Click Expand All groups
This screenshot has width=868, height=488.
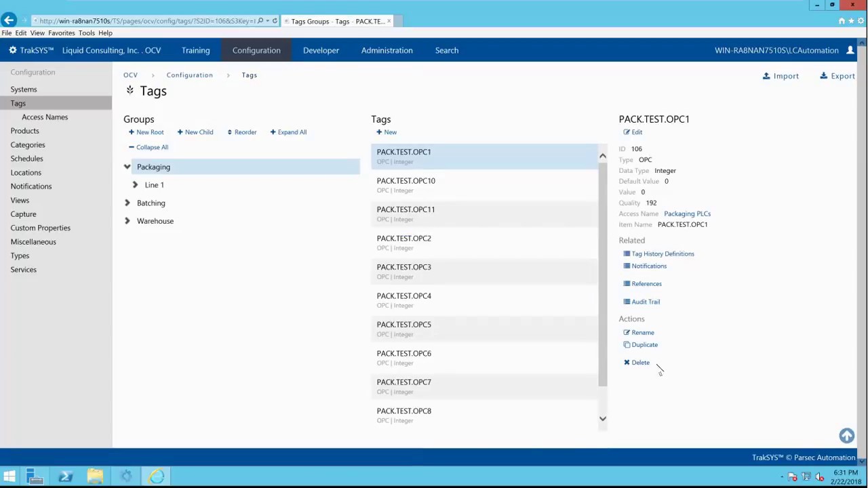(288, 132)
